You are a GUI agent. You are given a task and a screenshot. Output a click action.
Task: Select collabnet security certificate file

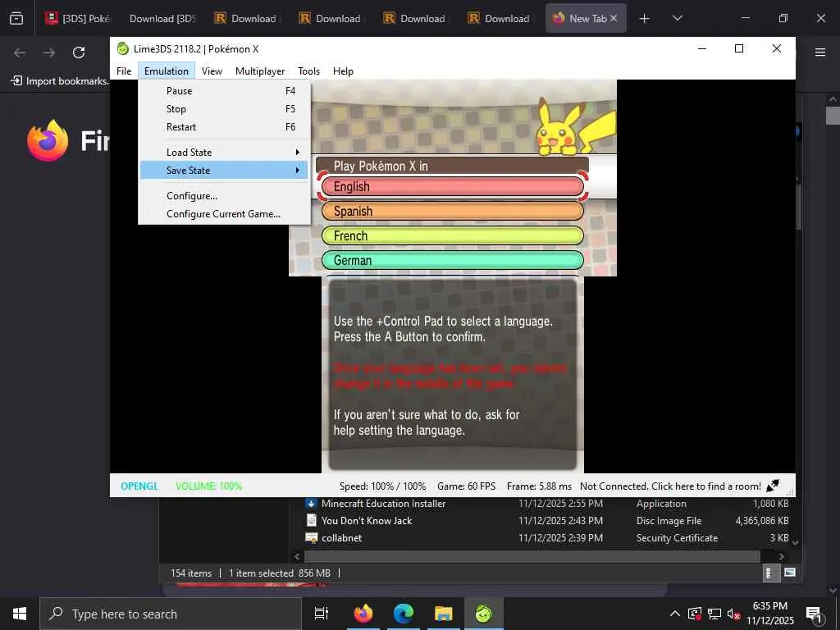tap(341, 538)
